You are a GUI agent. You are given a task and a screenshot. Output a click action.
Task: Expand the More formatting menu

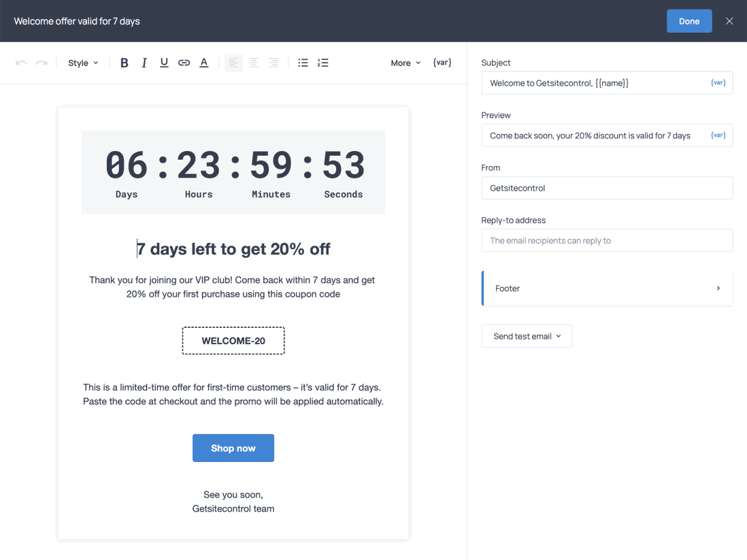405,63
